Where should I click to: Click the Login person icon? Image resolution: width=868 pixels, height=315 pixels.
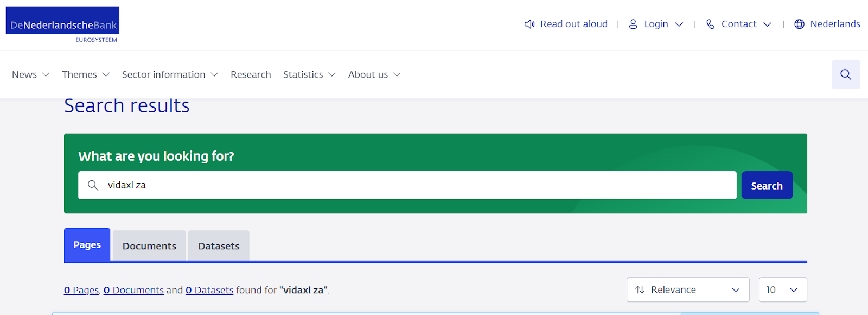(x=633, y=24)
